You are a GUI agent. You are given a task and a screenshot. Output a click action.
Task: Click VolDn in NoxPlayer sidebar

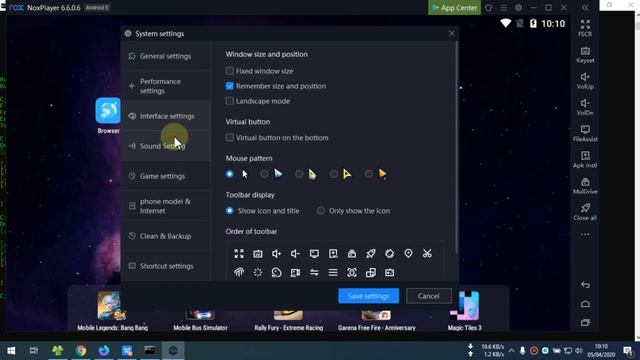pos(585,107)
